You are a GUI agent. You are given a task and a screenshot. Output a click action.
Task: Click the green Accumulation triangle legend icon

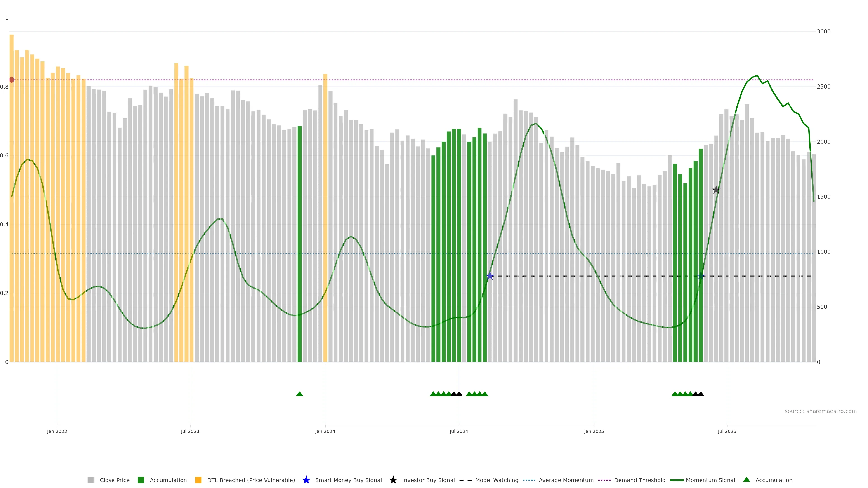[746, 480]
